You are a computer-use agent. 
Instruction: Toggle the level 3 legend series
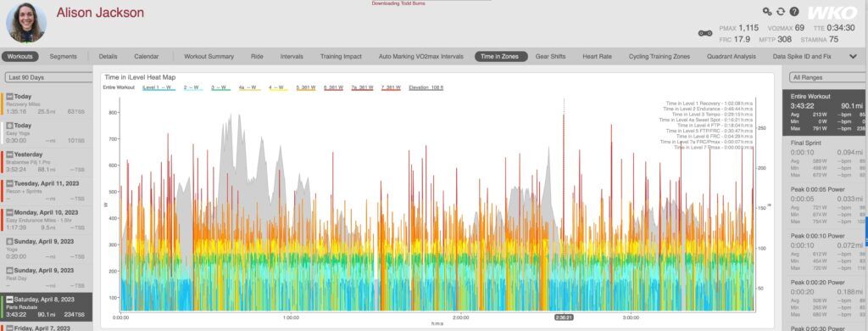click(x=220, y=88)
